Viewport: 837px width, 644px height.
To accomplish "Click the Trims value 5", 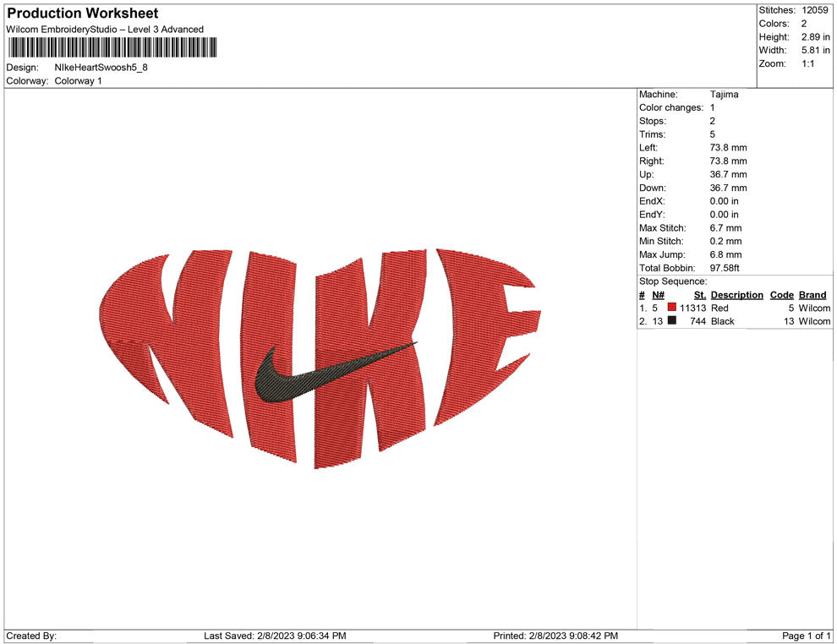I will coord(712,134).
